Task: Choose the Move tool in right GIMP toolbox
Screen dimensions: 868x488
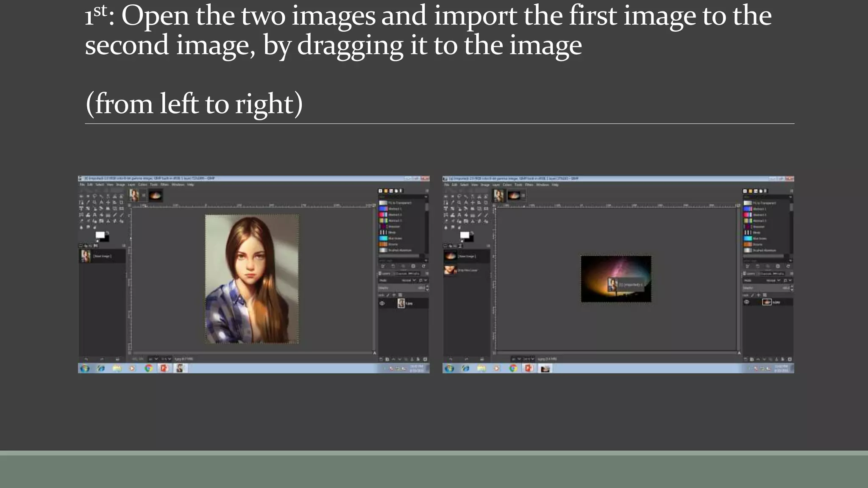Action: [473, 202]
